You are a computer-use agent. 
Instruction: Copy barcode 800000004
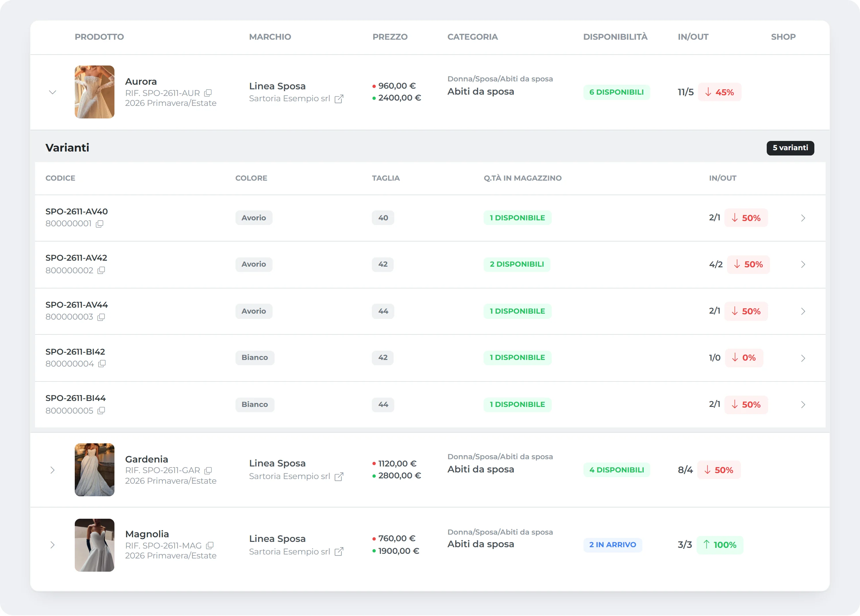coord(102,364)
